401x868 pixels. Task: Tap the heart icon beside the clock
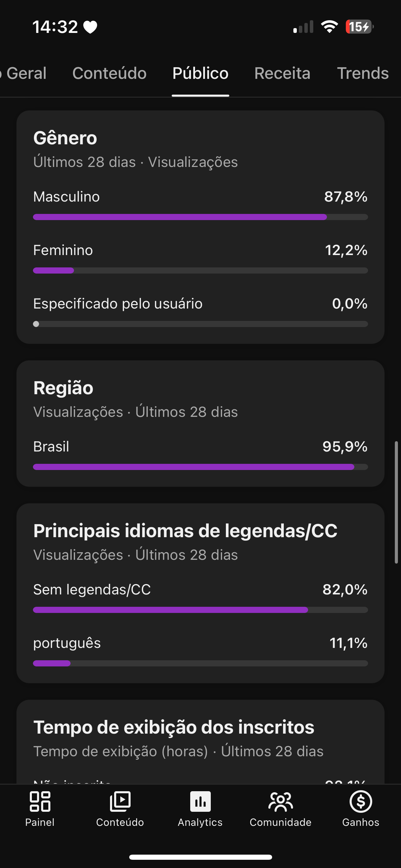90,27
